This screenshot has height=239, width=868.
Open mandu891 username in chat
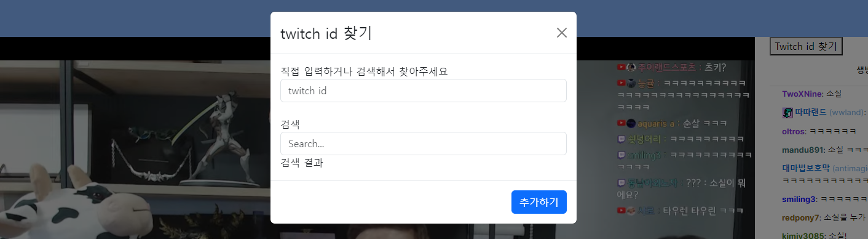[x=802, y=150]
